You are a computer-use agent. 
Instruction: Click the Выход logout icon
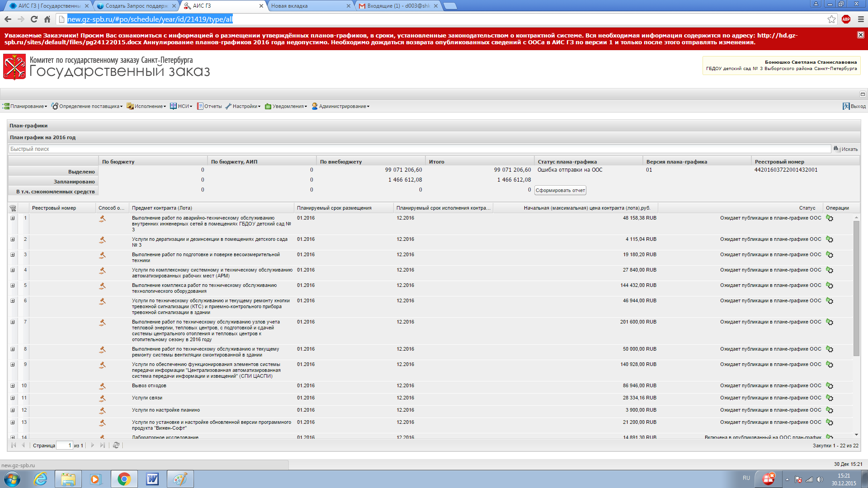click(846, 106)
